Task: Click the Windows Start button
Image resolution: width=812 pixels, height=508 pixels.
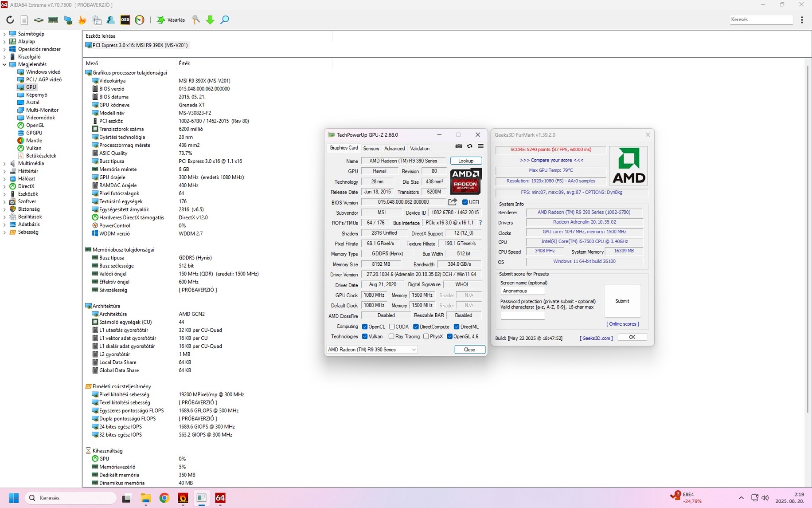Action: point(14,498)
